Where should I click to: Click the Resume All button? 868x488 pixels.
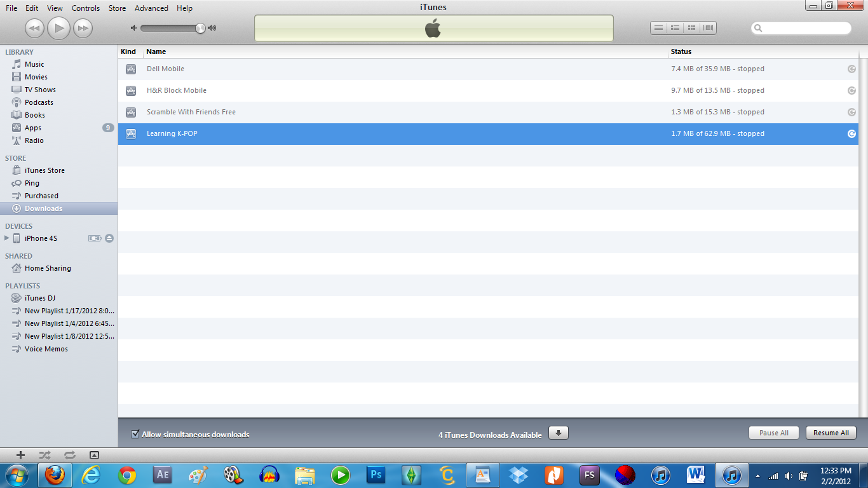[831, 433]
